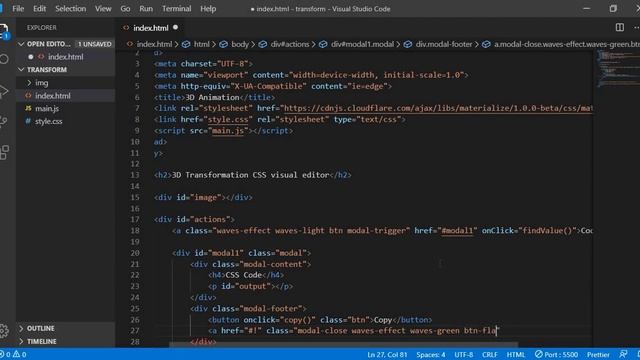Image resolution: width=640 pixels, height=360 pixels.
Task: Click the unsaved dot on the index.html tab
Action: click(176, 27)
